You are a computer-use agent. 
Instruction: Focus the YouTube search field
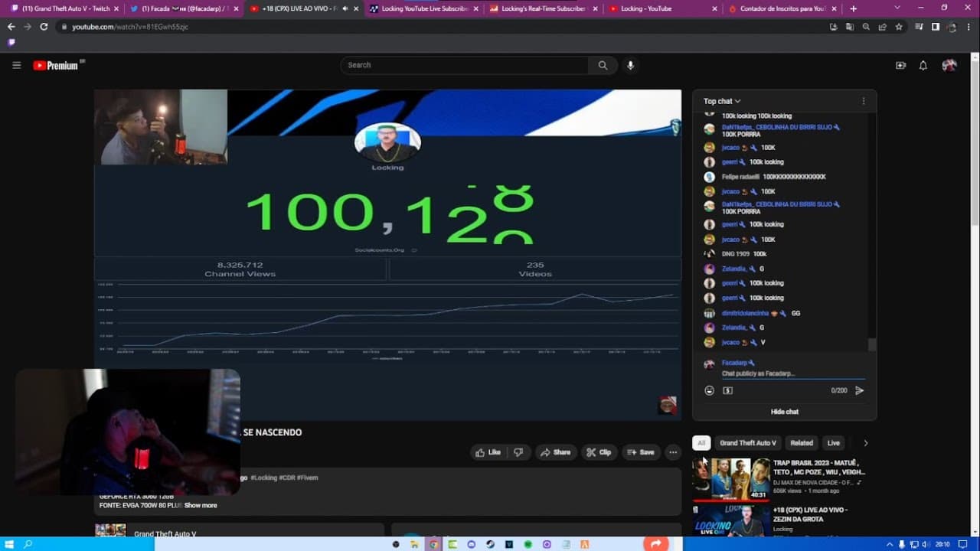(x=464, y=65)
